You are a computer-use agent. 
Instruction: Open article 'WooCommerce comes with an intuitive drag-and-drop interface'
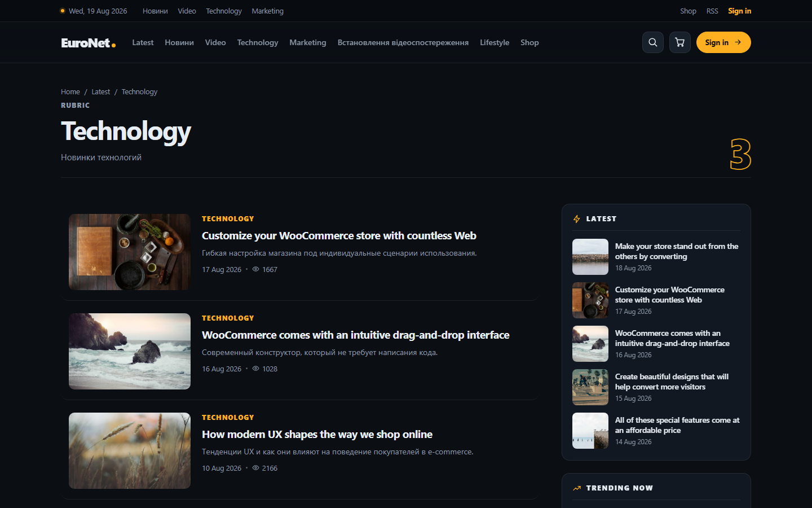coord(356,335)
